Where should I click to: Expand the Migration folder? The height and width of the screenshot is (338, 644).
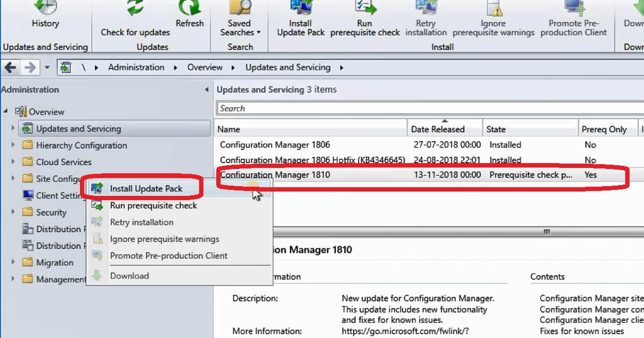[x=13, y=262]
